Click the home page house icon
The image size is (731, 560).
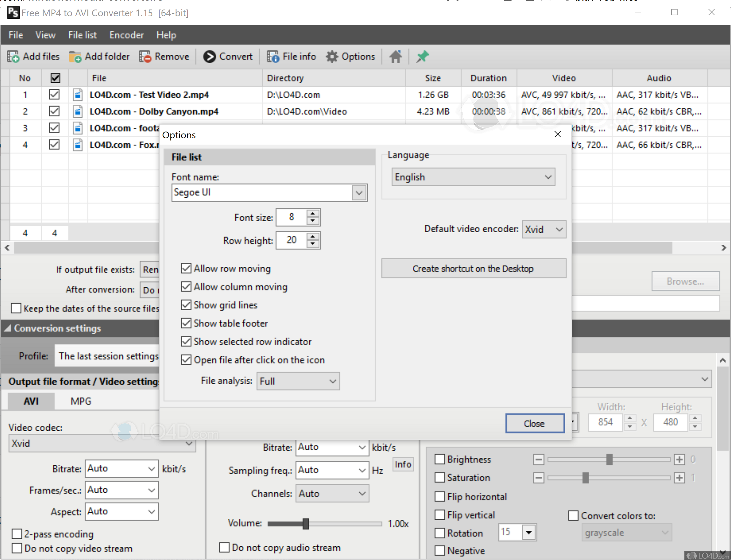396,57
